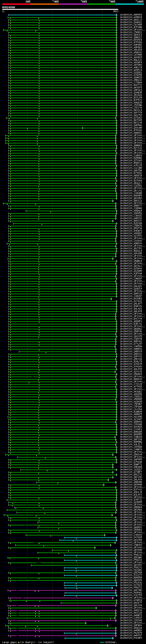Open hit UniRef100_B6TSG5
Image resolution: width=146 pixels, height=644 pixels.
tap(131, 120)
